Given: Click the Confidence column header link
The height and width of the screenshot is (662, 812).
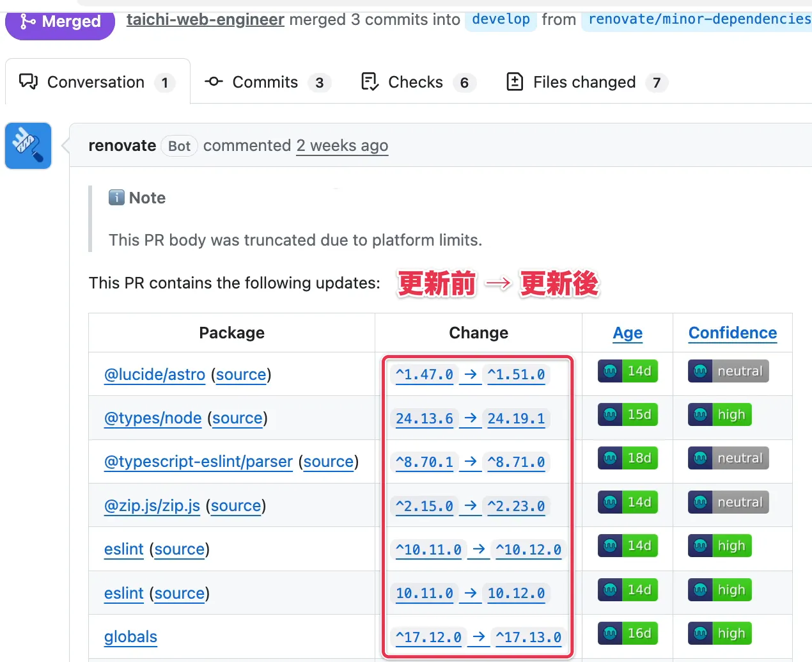Looking at the screenshot, I should (733, 333).
